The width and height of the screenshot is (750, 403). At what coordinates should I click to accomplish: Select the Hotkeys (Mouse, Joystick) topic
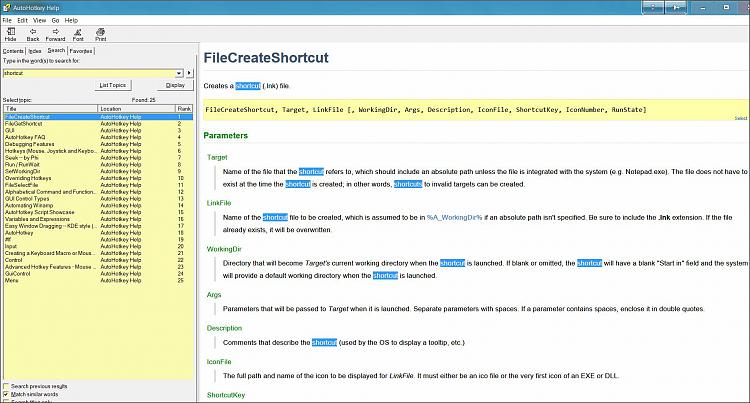click(98, 151)
